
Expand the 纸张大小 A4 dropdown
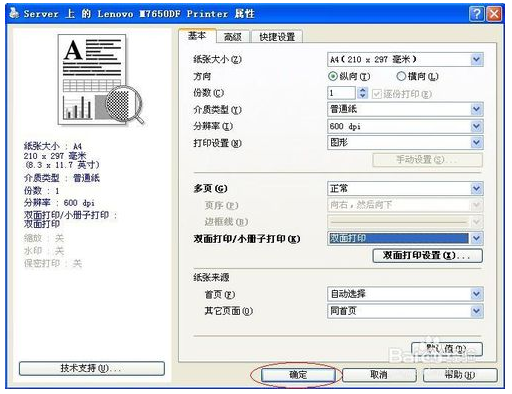(405, 60)
